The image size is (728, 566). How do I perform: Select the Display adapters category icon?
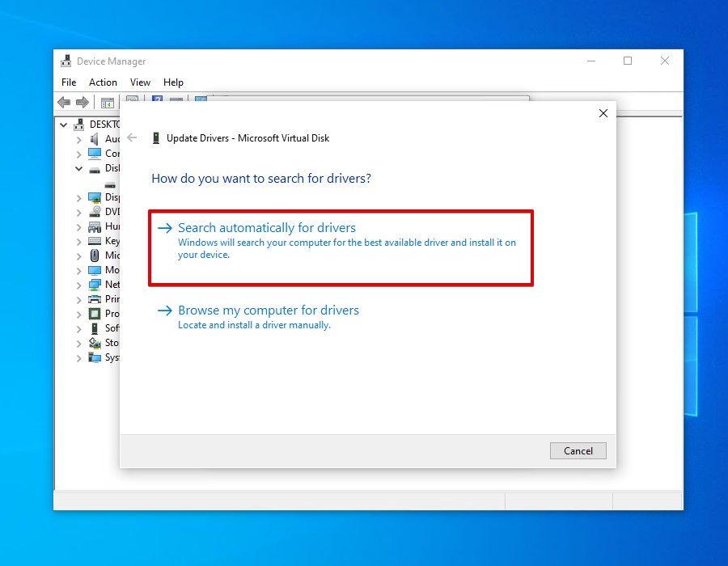click(x=95, y=197)
